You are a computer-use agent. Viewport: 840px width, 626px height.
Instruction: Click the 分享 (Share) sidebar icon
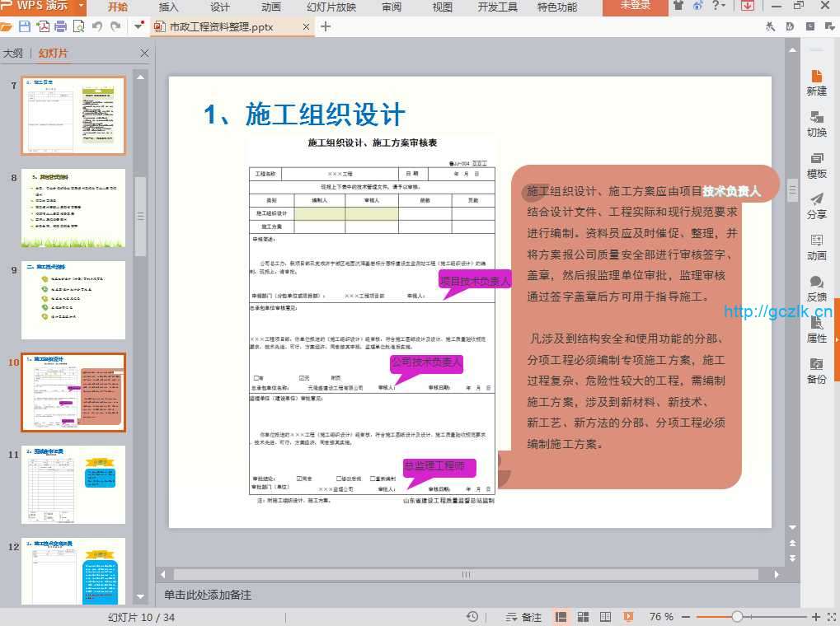tap(816, 206)
